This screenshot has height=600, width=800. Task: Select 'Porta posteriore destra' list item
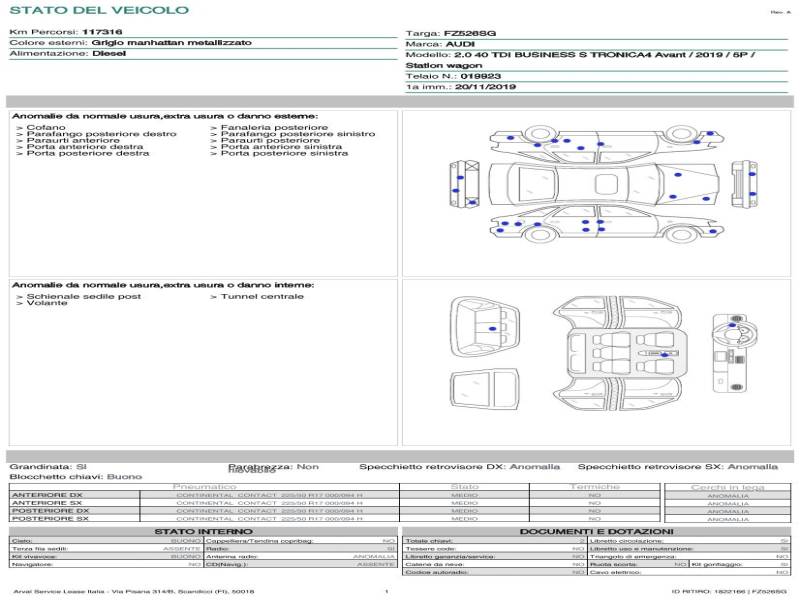tap(88, 153)
